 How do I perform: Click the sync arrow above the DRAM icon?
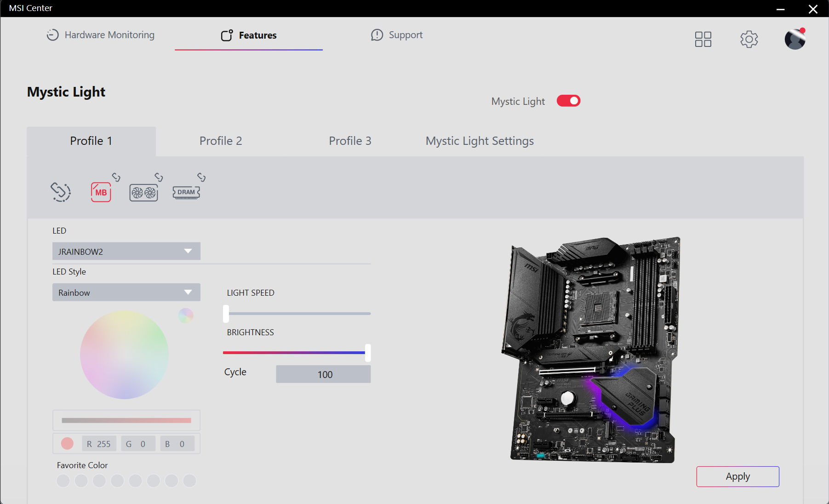pyautogui.click(x=201, y=177)
